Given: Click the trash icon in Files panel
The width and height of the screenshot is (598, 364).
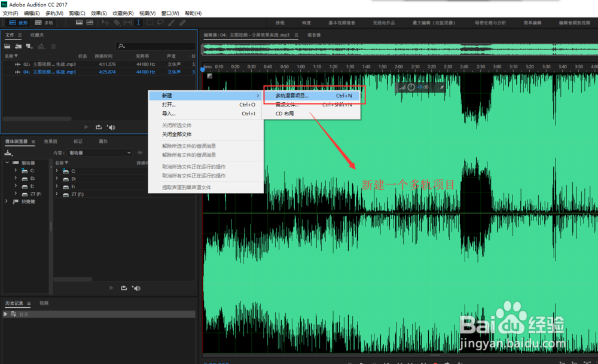Looking at the screenshot, I should click(53, 46).
